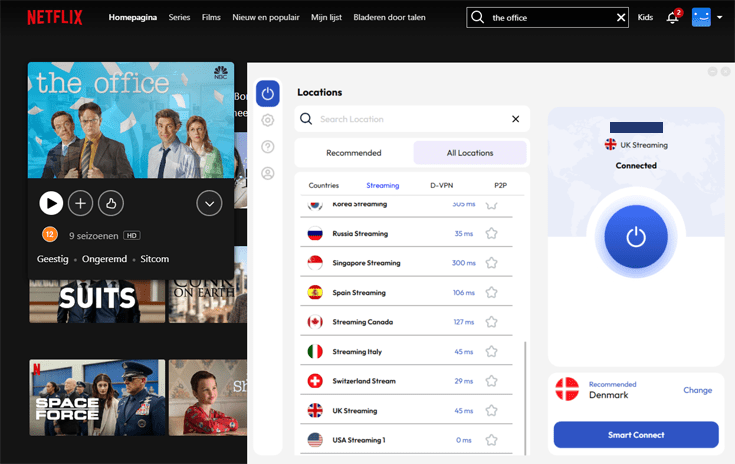Like The Office with thumbs up
Viewport: 735px width, 464px height.
tap(111, 203)
